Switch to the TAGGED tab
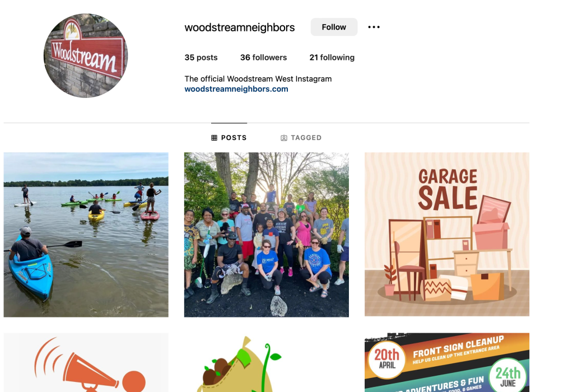The width and height of the screenshot is (573, 392). pos(301,138)
